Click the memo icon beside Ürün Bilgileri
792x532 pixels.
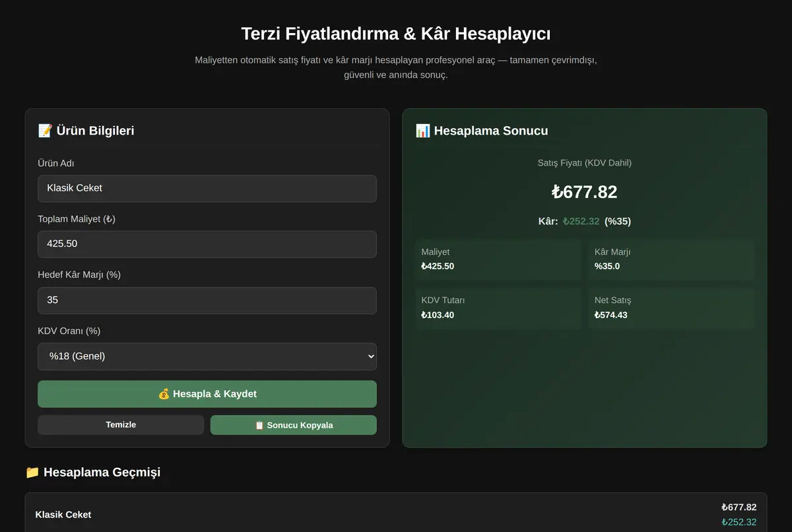pos(45,131)
